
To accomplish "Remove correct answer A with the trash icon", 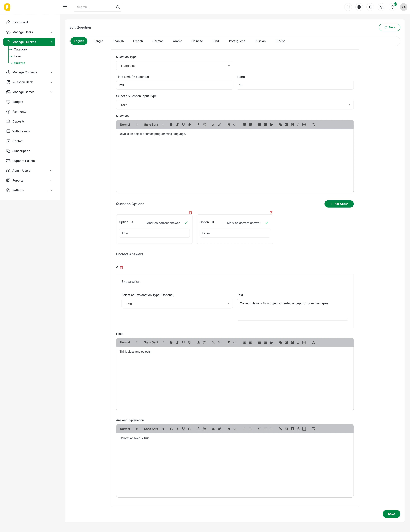I will [122, 267].
